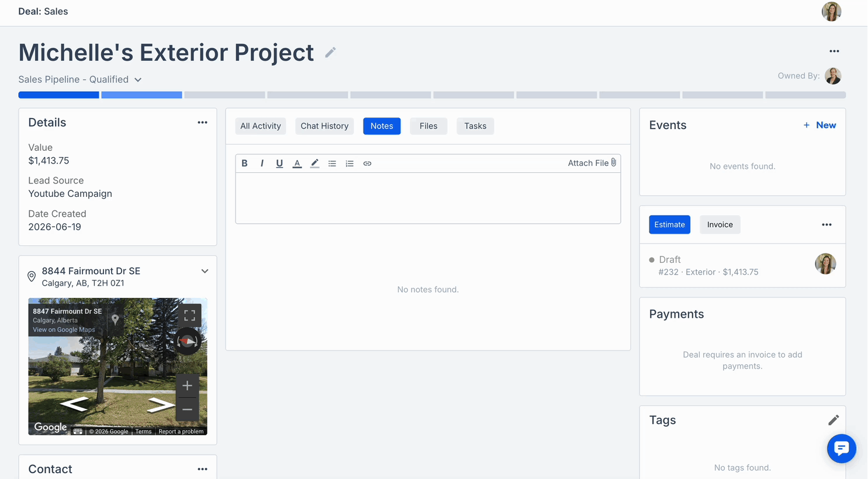Image resolution: width=868 pixels, height=479 pixels.
Task: Add a New event
Action: (x=819, y=125)
